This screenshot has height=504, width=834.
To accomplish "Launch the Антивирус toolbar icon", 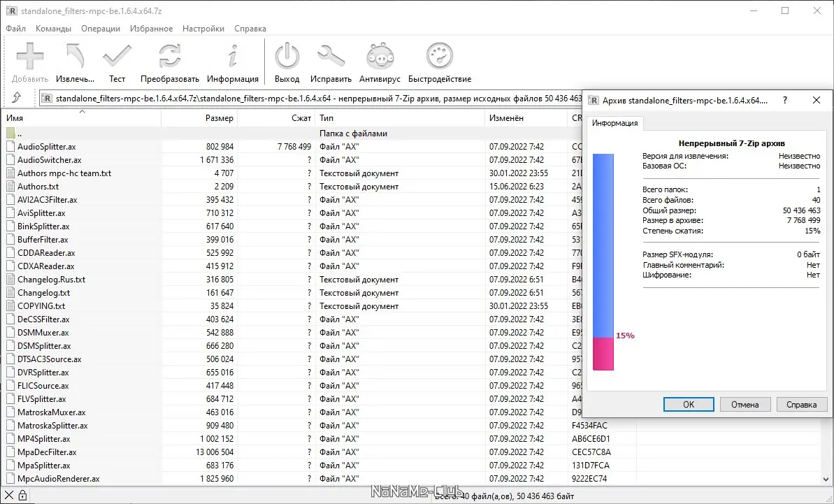I will (380, 56).
